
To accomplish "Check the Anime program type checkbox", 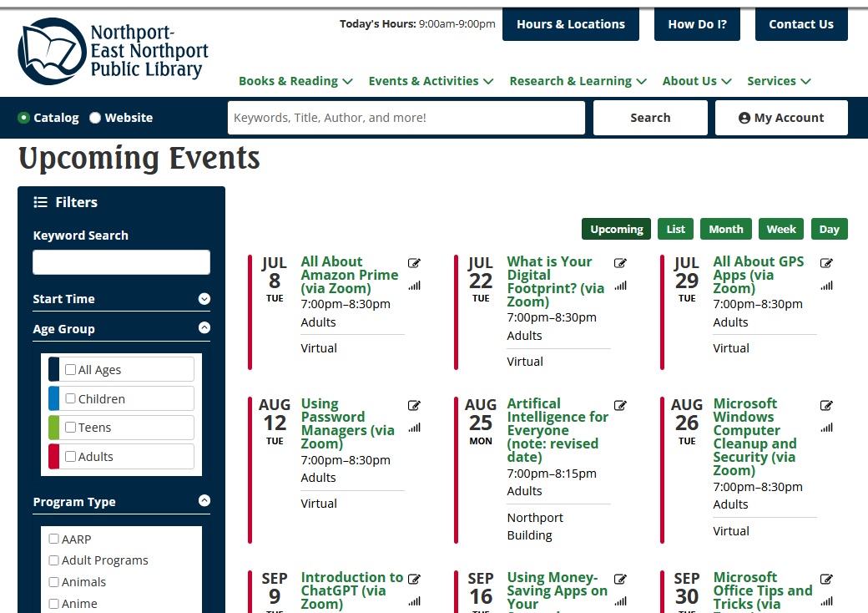I will coord(53,603).
